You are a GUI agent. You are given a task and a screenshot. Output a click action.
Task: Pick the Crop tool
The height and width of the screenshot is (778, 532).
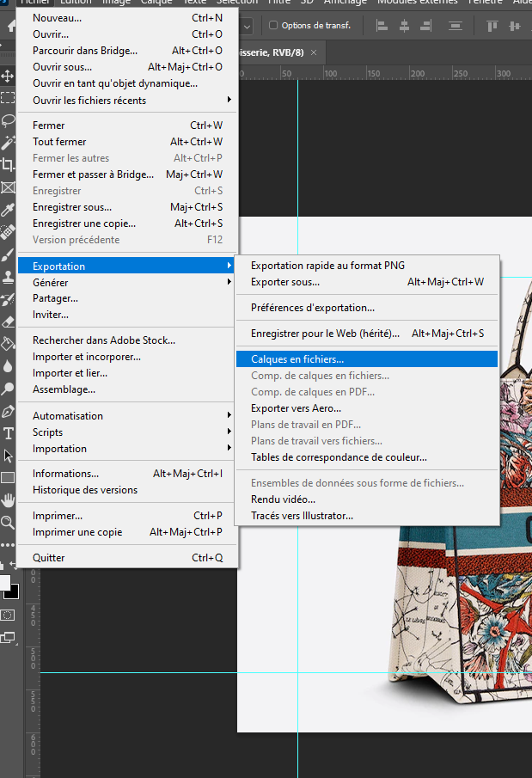coord(8,165)
